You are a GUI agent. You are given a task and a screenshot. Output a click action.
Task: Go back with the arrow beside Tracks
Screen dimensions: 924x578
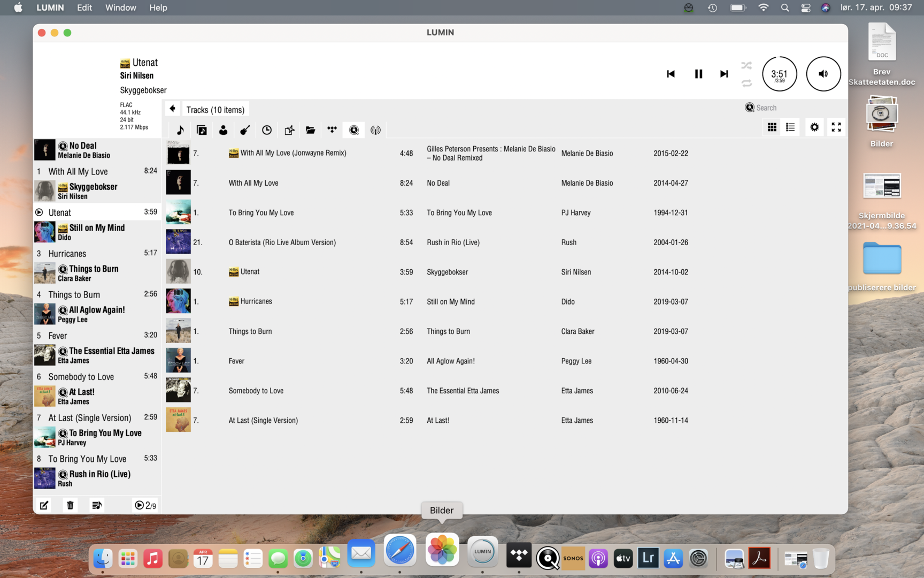pyautogui.click(x=172, y=109)
